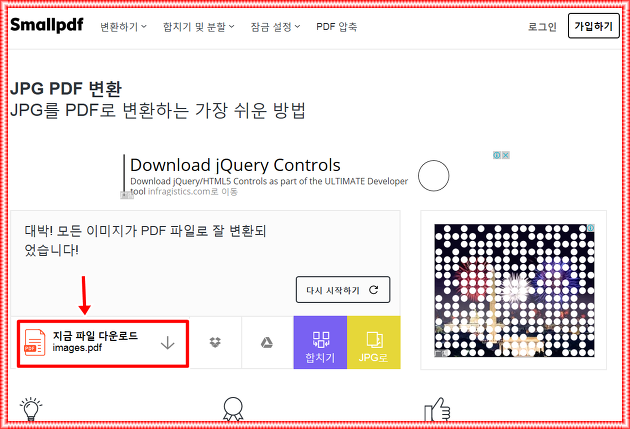This screenshot has width=630, height=429.
Task: Click the purple 합치기 merge icon
Action: coord(320,342)
